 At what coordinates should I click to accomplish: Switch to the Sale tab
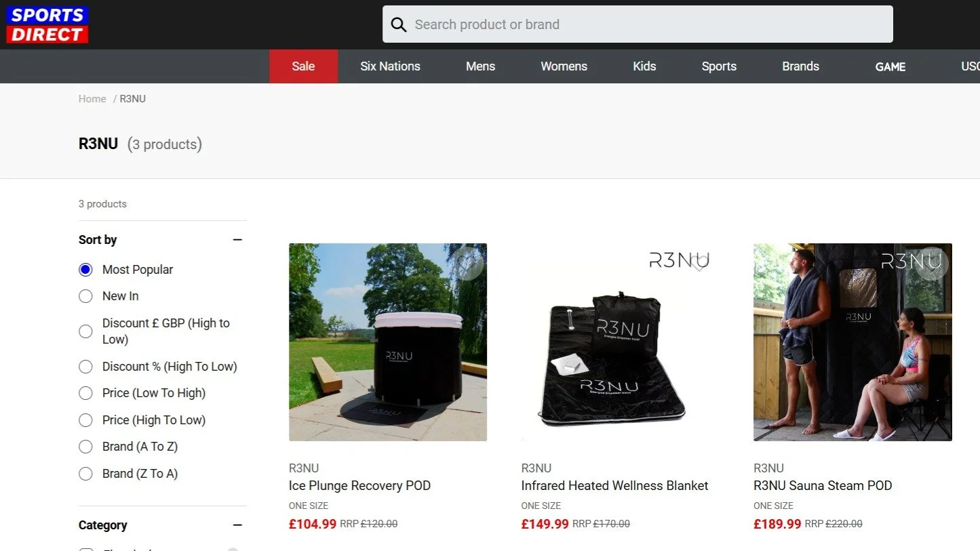pyautogui.click(x=303, y=66)
